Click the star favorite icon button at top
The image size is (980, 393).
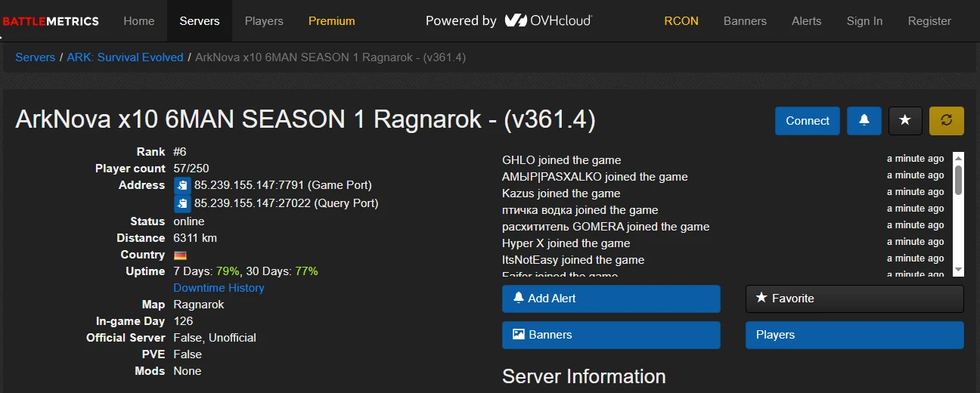(905, 121)
